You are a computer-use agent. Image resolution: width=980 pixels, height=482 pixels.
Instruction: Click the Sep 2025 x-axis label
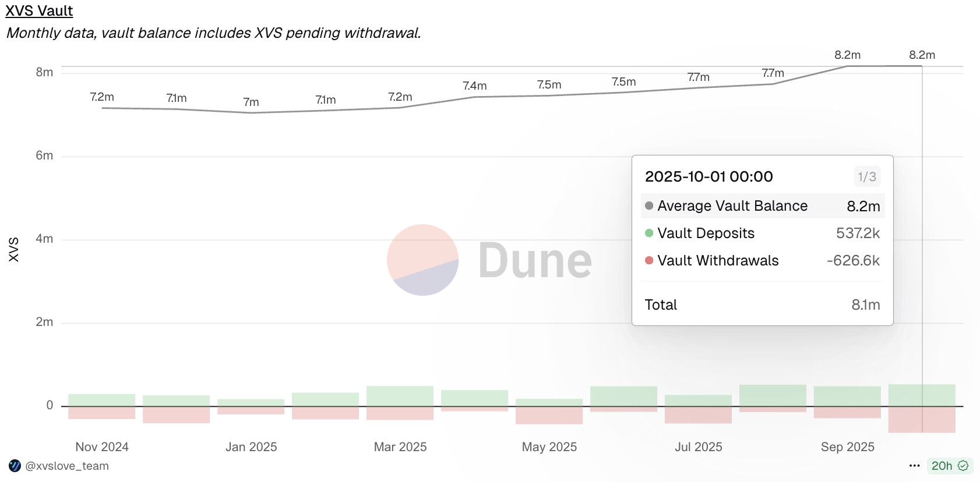click(x=847, y=446)
